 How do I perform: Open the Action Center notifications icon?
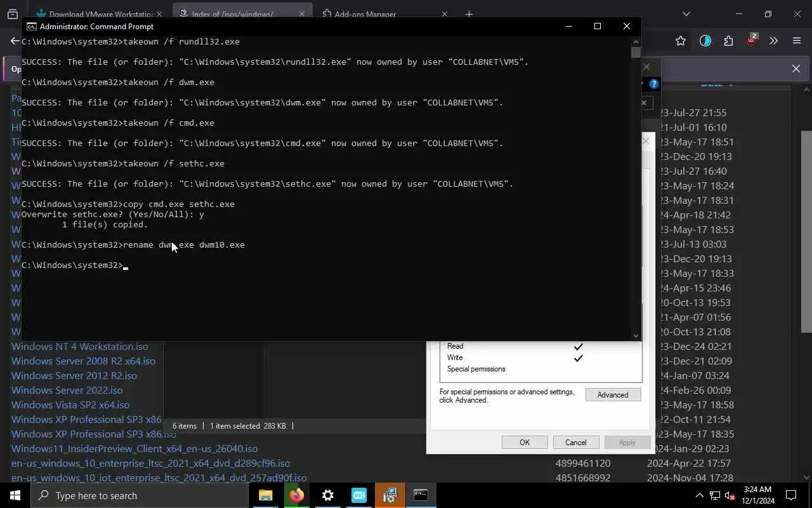point(791,495)
